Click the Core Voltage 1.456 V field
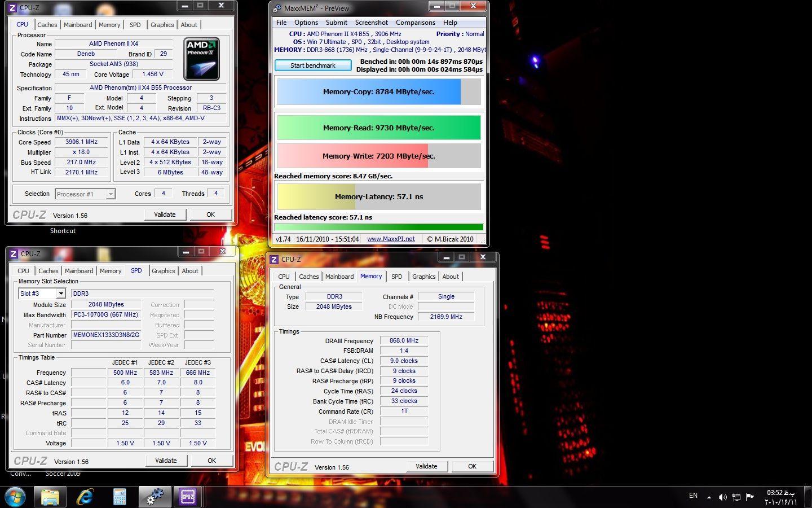The height and width of the screenshot is (508, 812). 153,74
